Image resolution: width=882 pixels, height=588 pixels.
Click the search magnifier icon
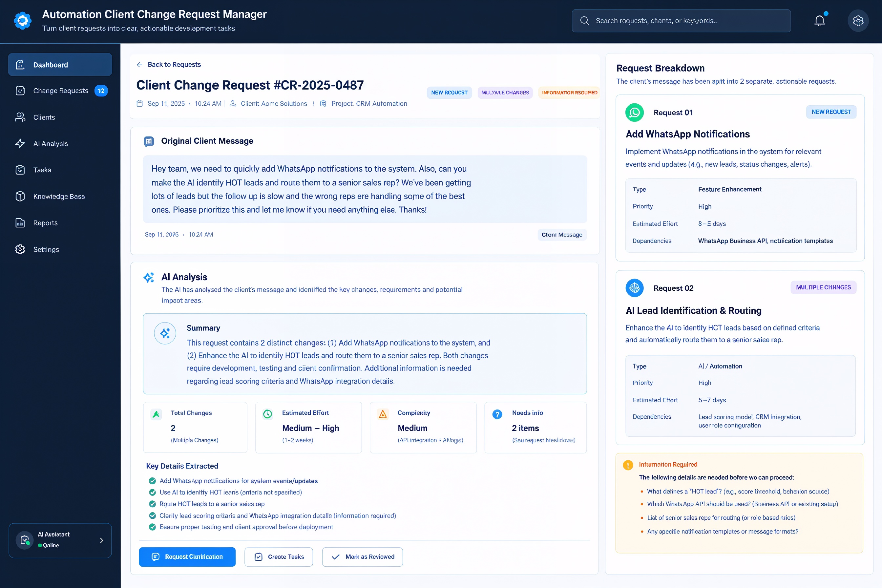point(584,21)
